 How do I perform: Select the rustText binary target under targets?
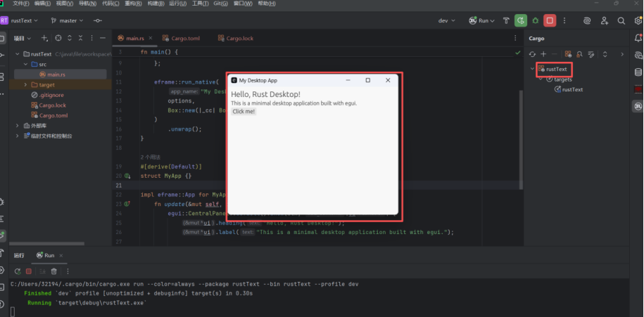pos(569,89)
